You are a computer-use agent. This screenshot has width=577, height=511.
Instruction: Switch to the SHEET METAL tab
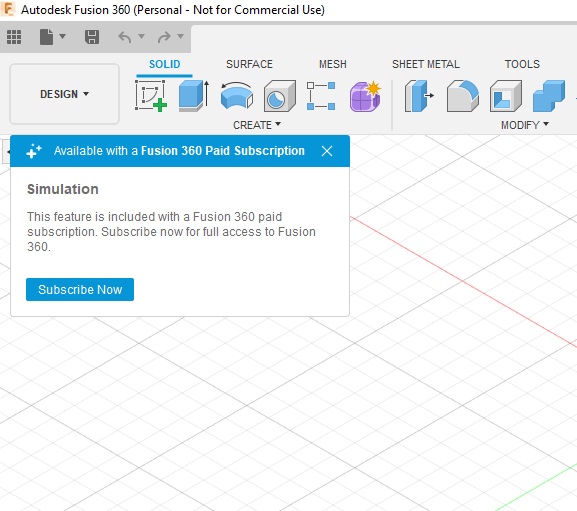coord(426,64)
